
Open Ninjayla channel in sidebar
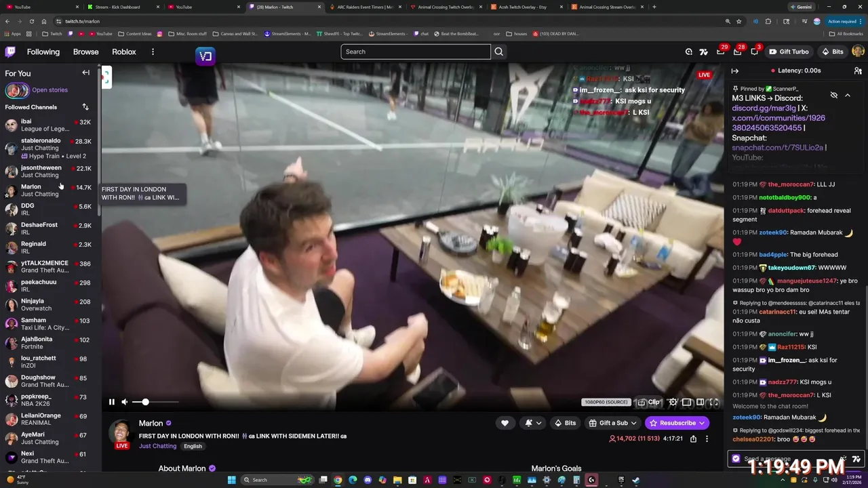tap(49, 304)
